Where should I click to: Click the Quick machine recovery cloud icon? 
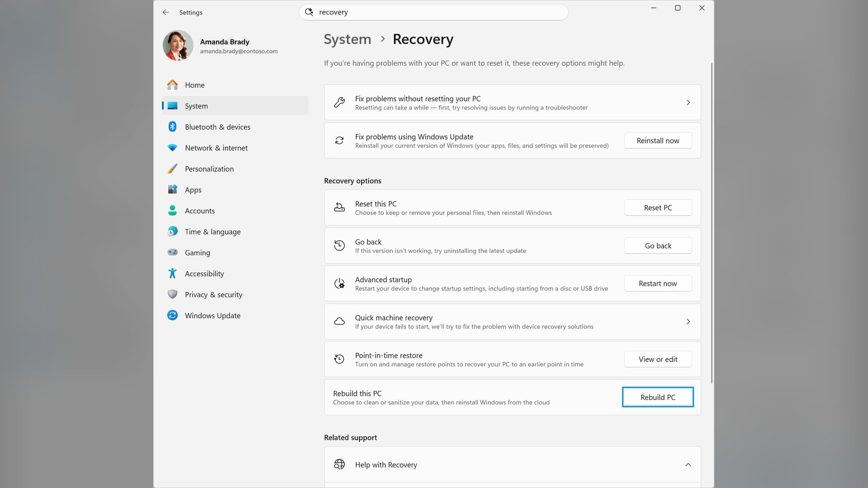tap(339, 322)
